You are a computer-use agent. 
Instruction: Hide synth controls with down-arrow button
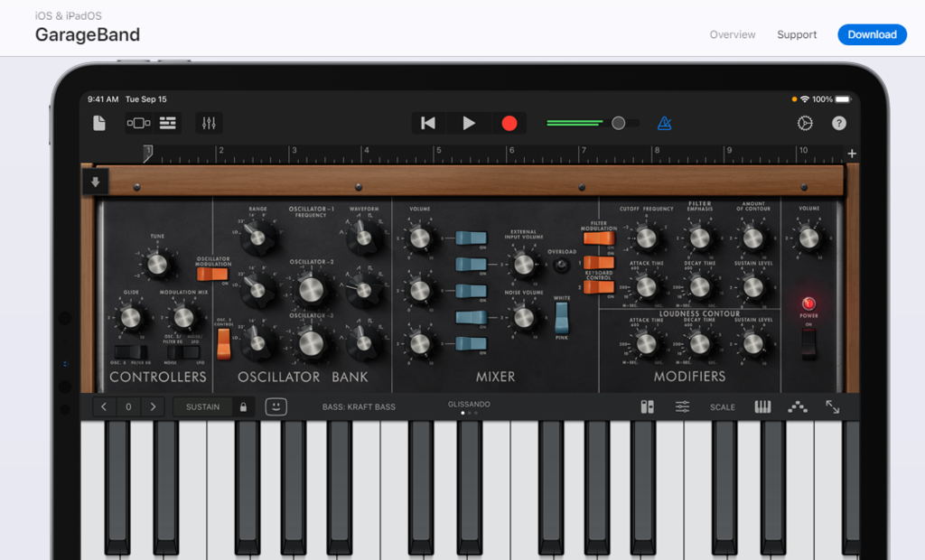coord(96,182)
